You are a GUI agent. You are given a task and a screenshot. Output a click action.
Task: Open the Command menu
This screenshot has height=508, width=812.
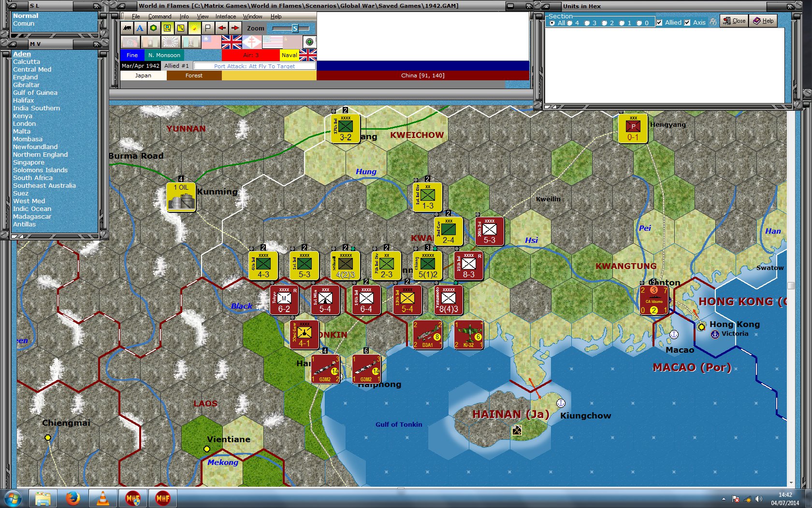[159, 16]
